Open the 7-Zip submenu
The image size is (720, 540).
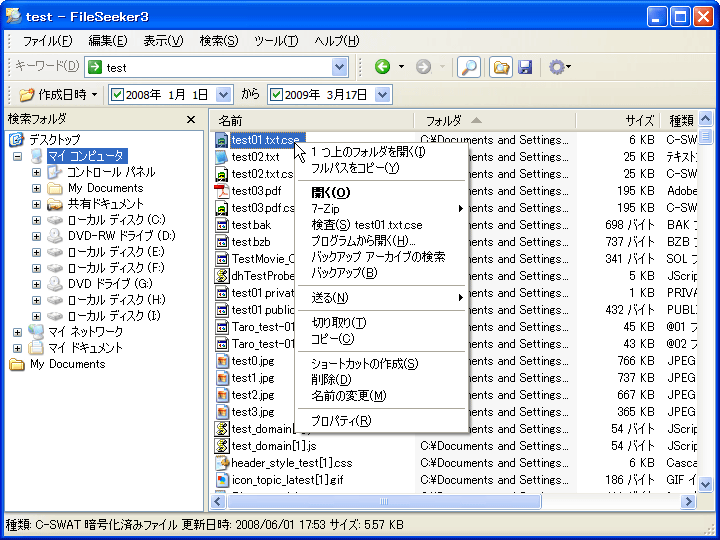(x=381, y=208)
